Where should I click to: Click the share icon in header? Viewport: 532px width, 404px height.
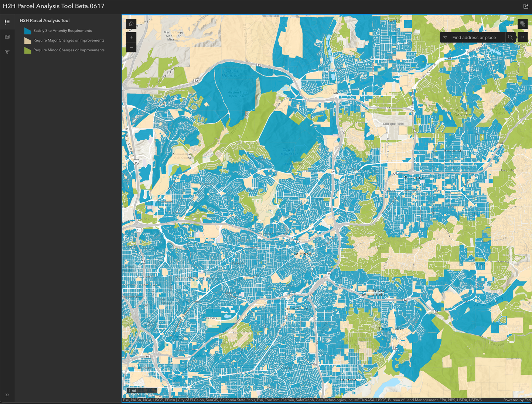point(526,6)
